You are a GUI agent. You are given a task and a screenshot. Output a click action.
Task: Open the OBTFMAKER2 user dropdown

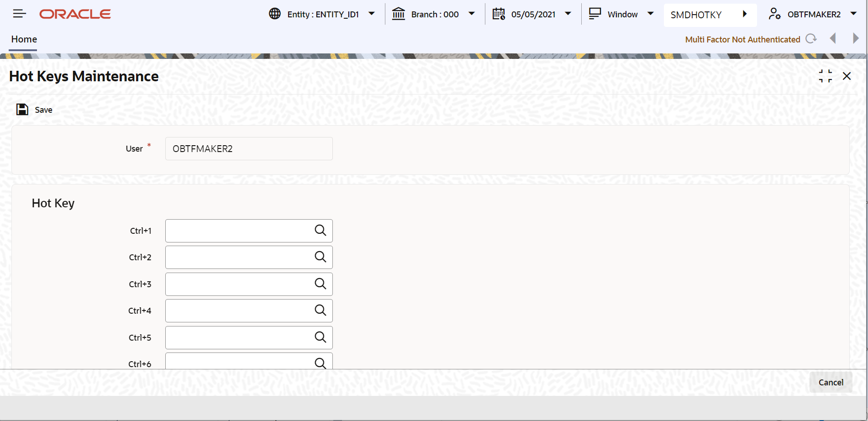[854, 14]
